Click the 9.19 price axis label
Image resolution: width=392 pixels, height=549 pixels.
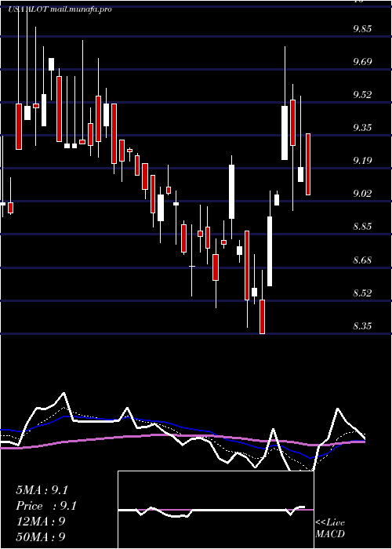point(362,161)
